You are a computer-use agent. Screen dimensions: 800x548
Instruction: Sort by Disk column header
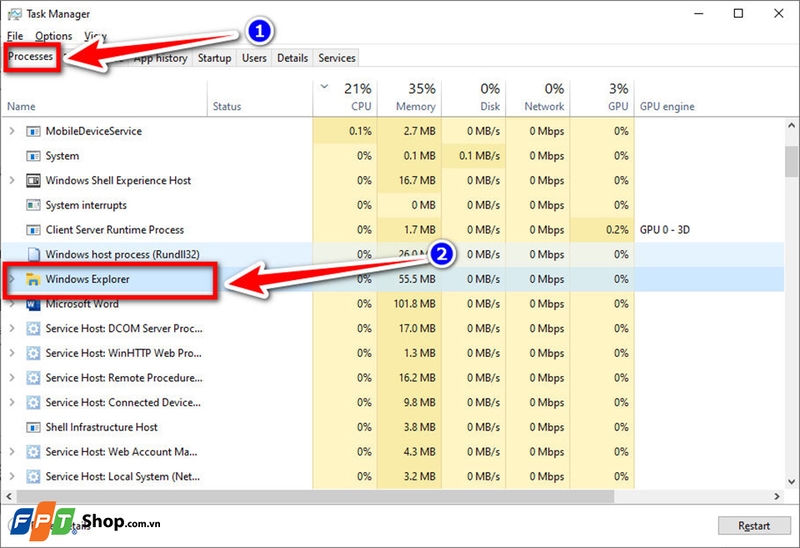474,98
